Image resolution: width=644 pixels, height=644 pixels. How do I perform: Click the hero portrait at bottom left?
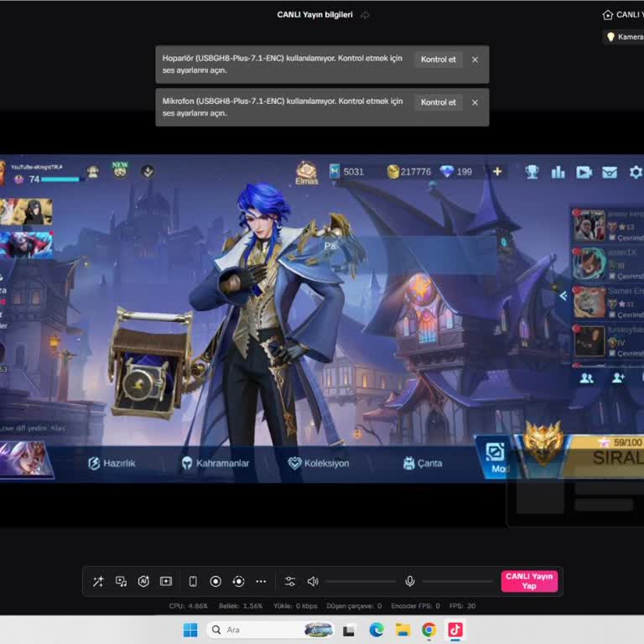[x=26, y=460]
